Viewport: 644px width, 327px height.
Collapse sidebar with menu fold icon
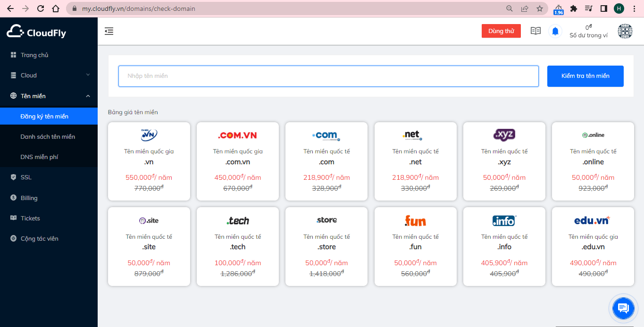pos(109,31)
